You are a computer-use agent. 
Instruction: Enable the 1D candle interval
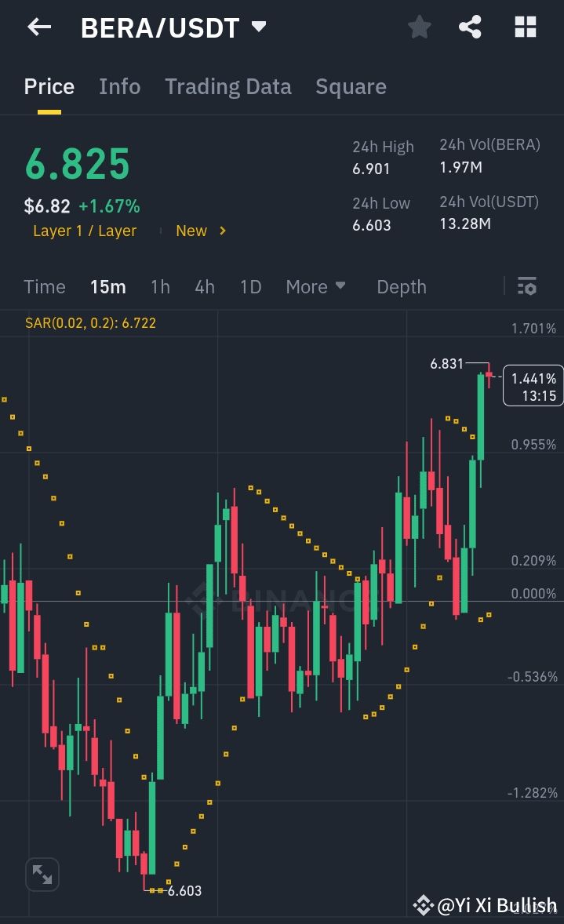[x=250, y=287]
